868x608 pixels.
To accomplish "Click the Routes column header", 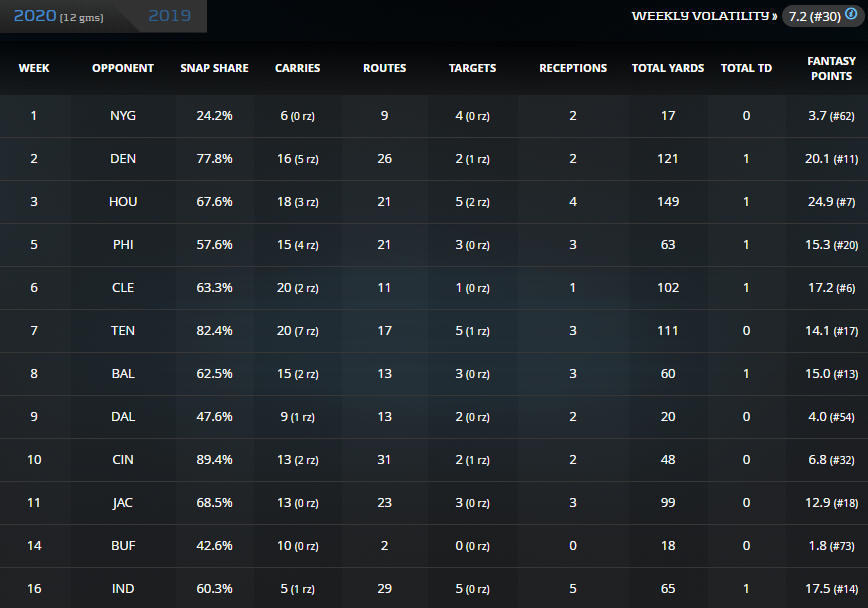I will coord(384,68).
